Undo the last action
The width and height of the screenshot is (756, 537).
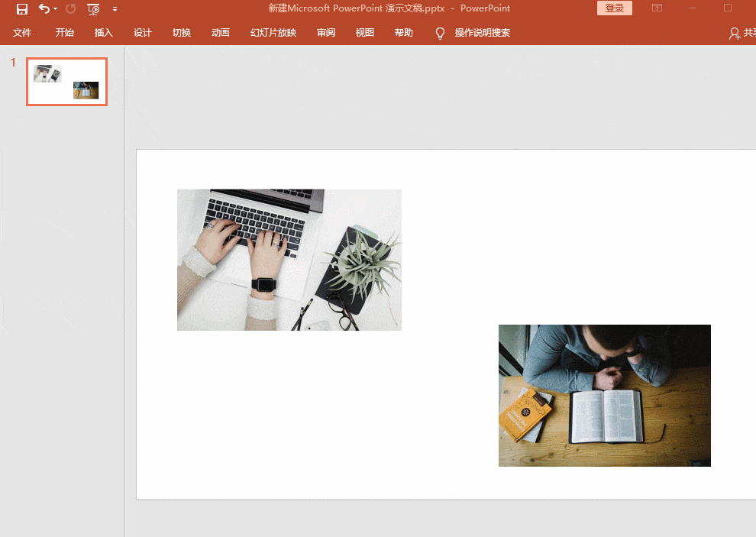[44, 8]
